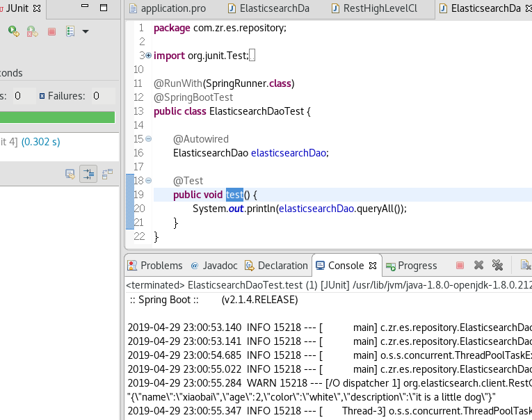Open the Declaration tab
Image resolution: width=532 pixels, height=420 pixels.
pyautogui.click(x=276, y=266)
